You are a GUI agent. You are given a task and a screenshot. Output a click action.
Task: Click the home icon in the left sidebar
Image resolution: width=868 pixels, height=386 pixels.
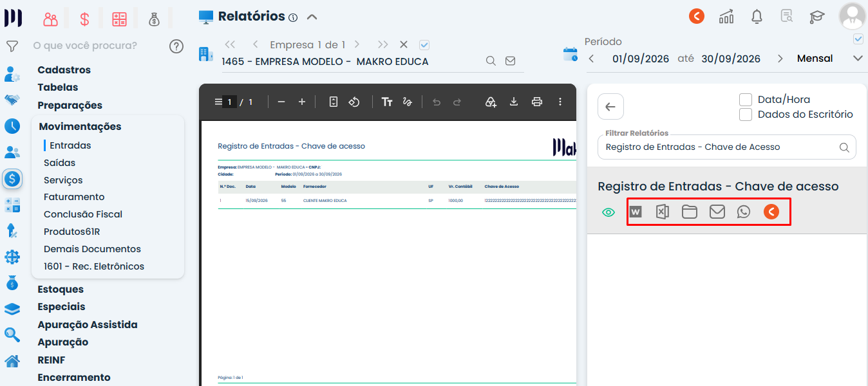pos(12,361)
